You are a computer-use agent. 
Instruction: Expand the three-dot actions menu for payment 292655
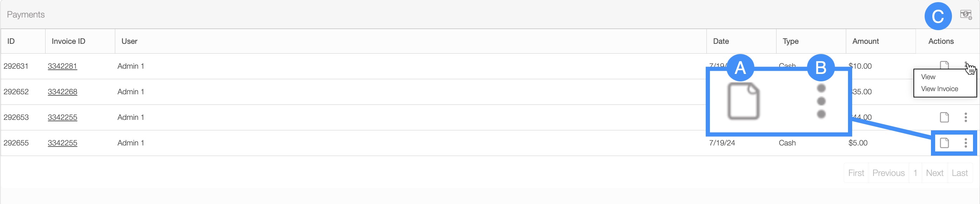tap(966, 143)
